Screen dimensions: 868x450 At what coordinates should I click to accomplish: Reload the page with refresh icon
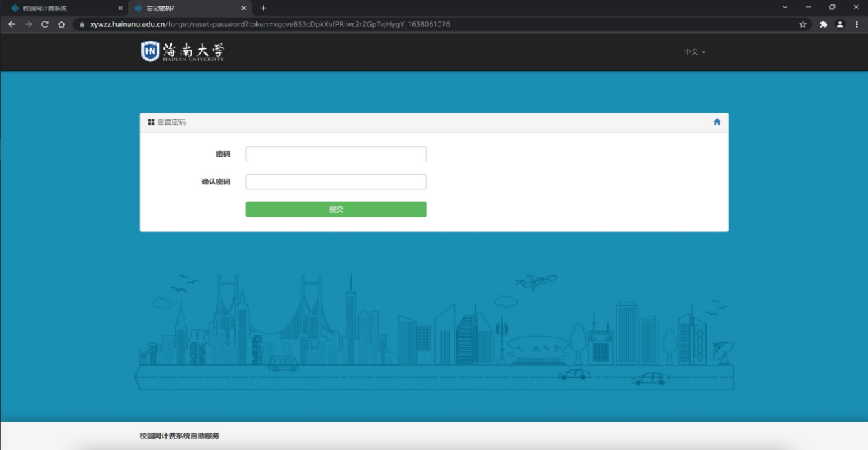pyautogui.click(x=45, y=24)
